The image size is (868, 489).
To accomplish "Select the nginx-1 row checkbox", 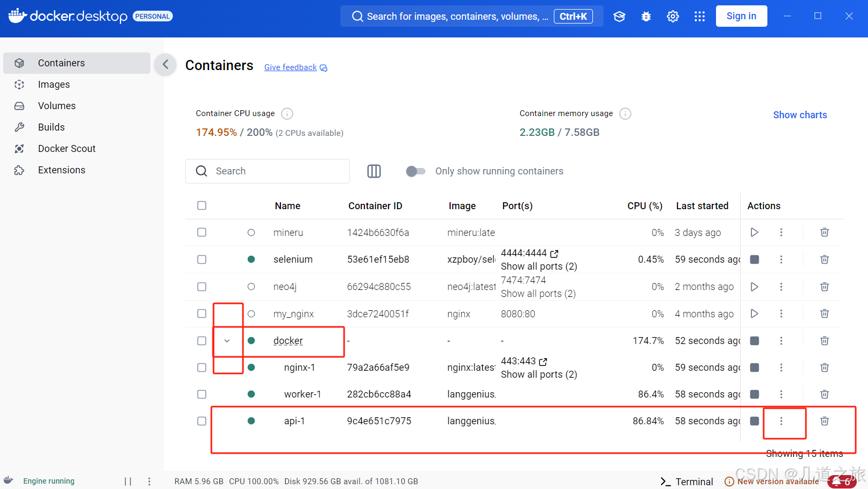I will (202, 368).
